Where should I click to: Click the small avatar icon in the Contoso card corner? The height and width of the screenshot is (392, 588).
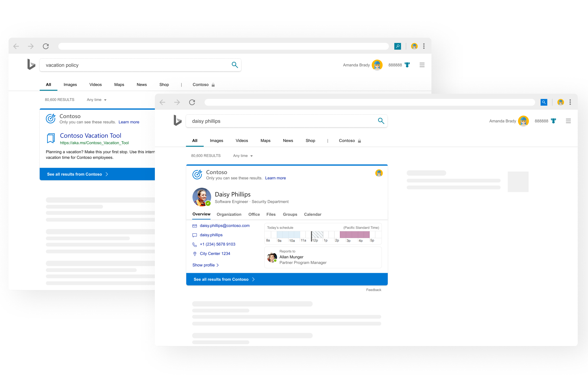379,173
